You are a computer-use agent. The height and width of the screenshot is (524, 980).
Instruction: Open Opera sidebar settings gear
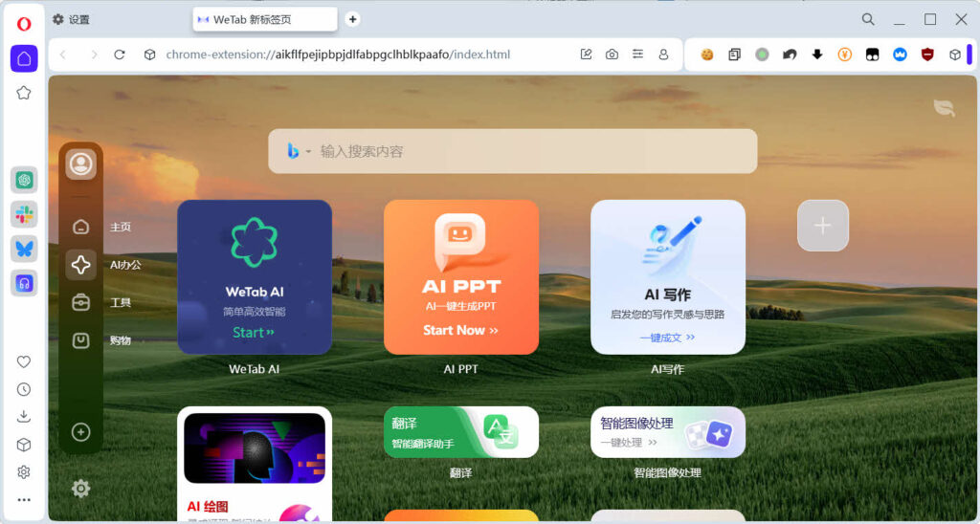[24, 472]
